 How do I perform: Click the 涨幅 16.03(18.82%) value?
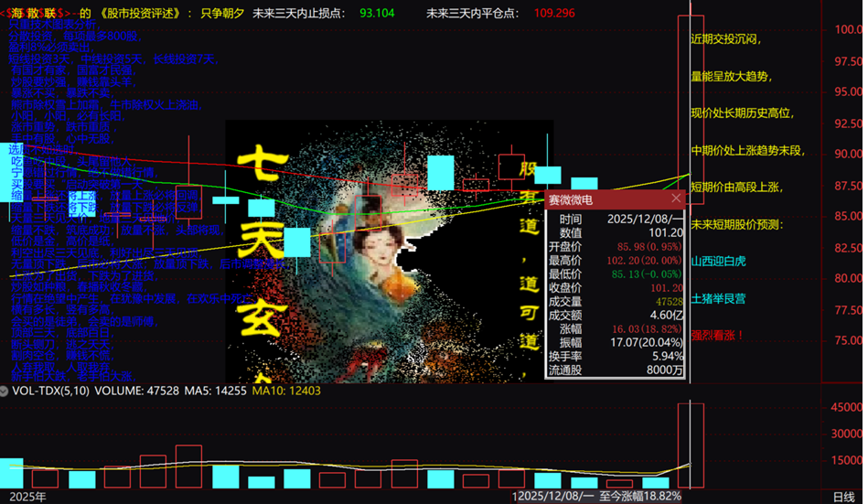pyautogui.click(x=648, y=329)
